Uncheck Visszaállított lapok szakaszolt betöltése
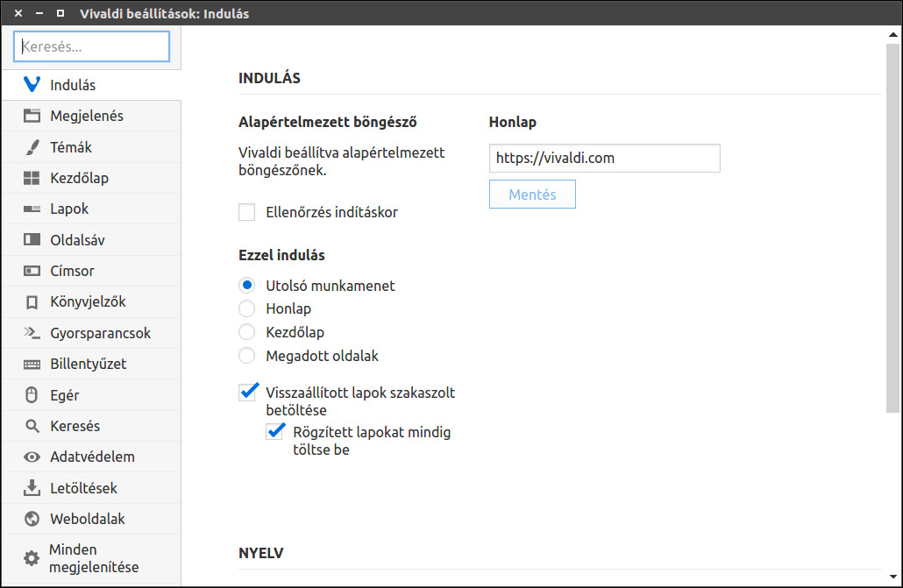903x588 pixels. (247, 393)
